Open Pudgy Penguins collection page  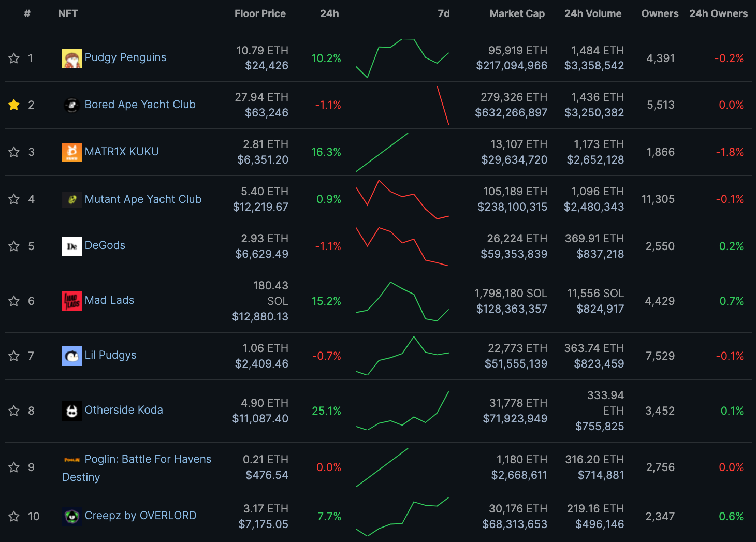coord(125,57)
